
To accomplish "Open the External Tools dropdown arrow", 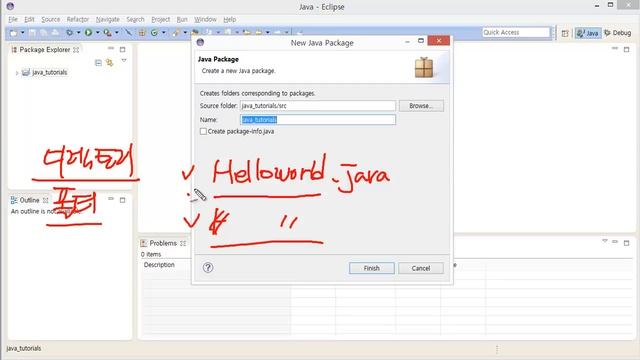I will pyautogui.click(x=117, y=32).
